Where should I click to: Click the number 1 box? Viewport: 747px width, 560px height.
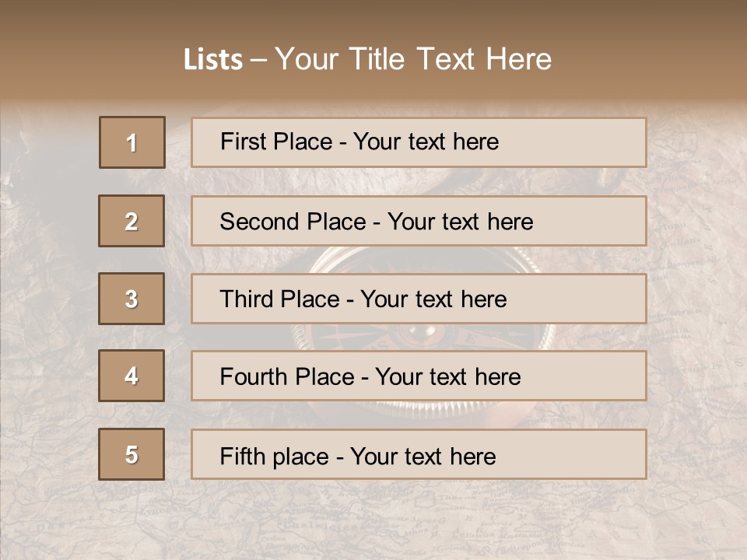coord(132,142)
